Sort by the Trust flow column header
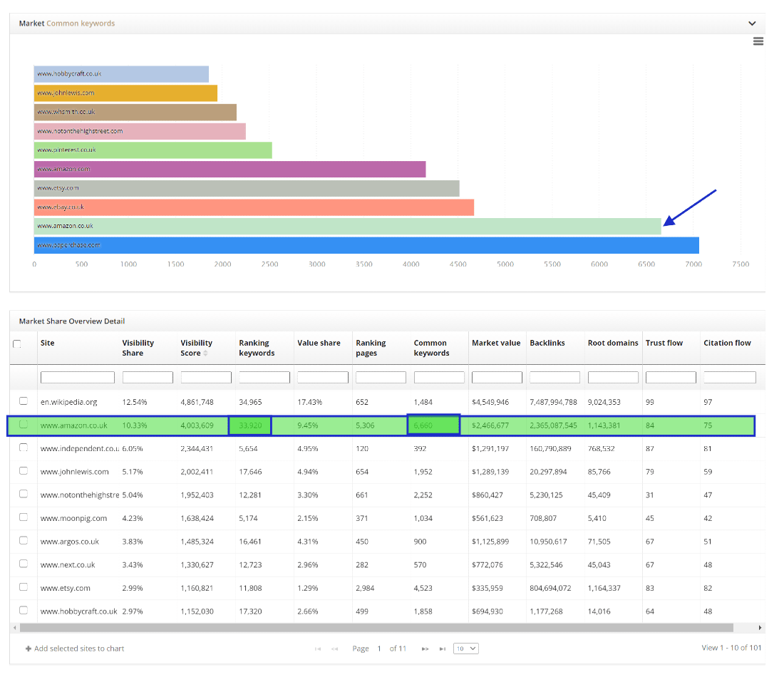 (664, 343)
